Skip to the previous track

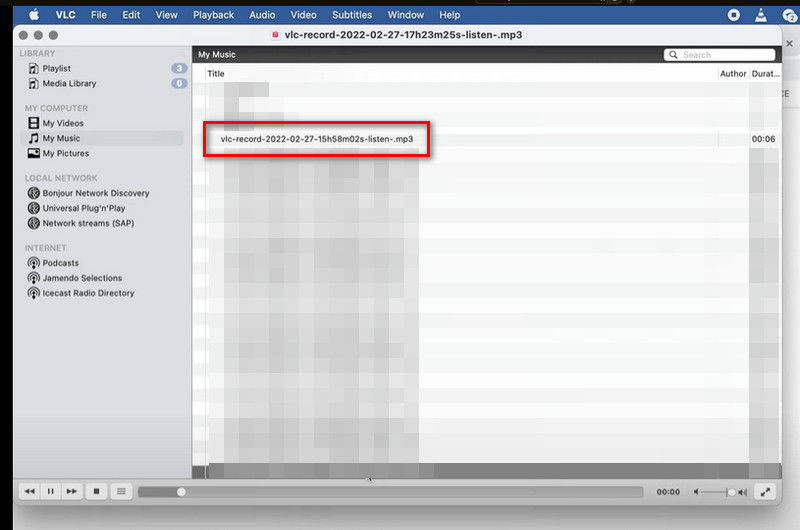coord(30,491)
